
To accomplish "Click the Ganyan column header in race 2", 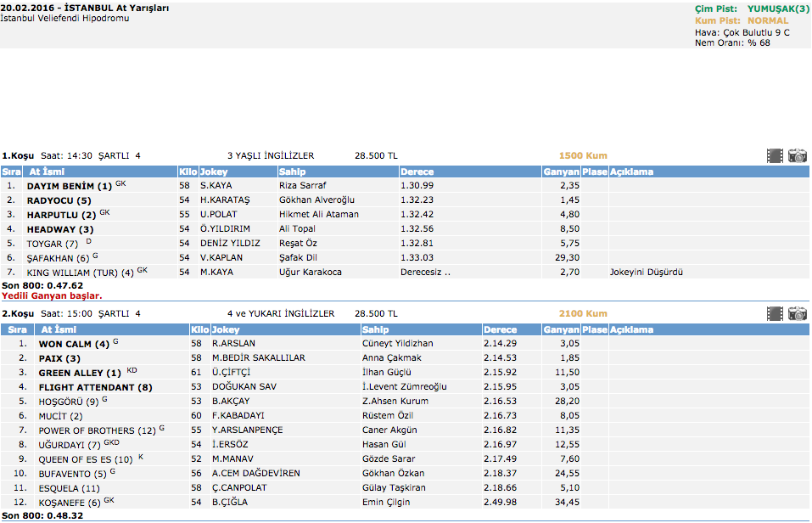I will tap(561, 329).
